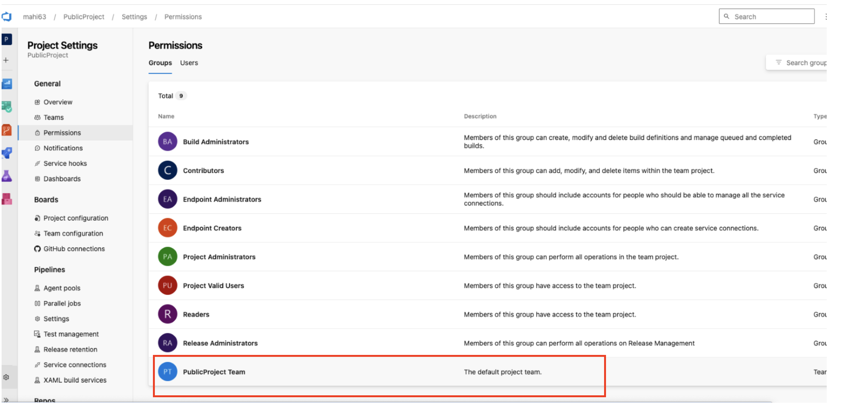Click the Project Administrators PA avatar
Viewport: 868px width, 406px height.
click(x=167, y=257)
